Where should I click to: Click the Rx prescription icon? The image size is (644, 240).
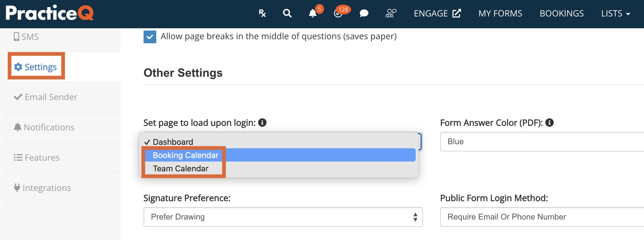pyautogui.click(x=262, y=13)
